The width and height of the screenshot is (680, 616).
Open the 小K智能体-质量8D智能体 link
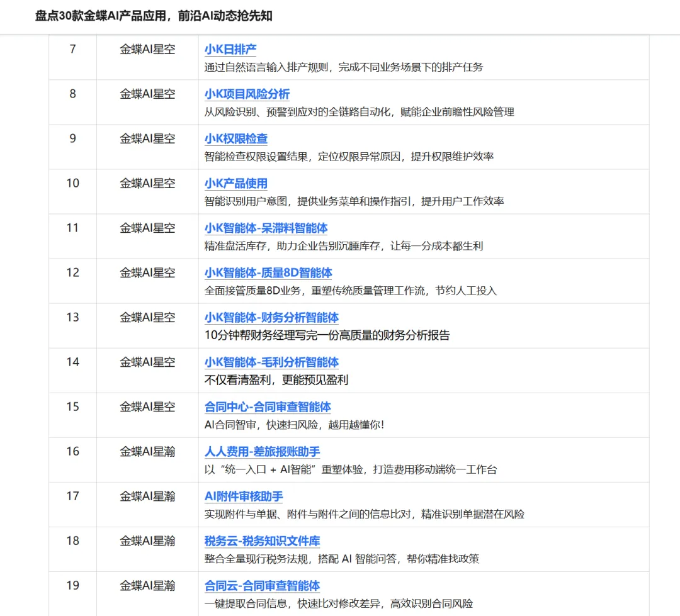[x=268, y=272]
